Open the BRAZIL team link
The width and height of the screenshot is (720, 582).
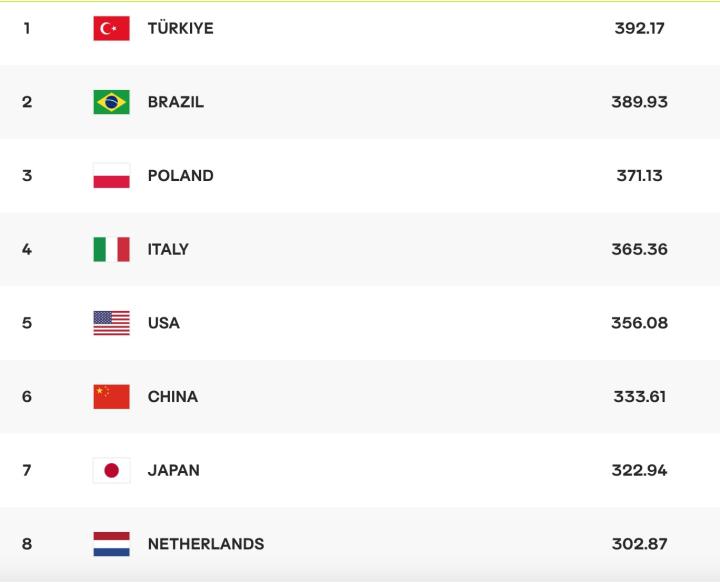[x=175, y=102]
